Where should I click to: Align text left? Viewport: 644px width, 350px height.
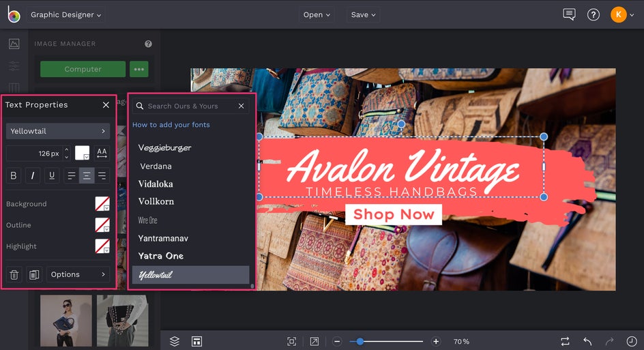(x=72, y=175)
